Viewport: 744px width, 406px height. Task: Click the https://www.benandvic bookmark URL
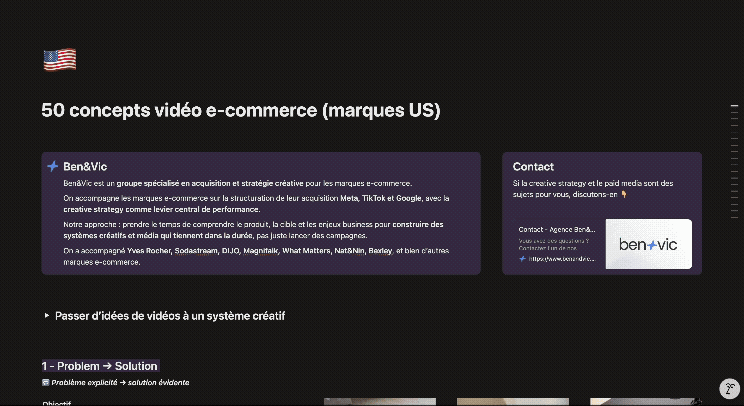coord(561,259)
